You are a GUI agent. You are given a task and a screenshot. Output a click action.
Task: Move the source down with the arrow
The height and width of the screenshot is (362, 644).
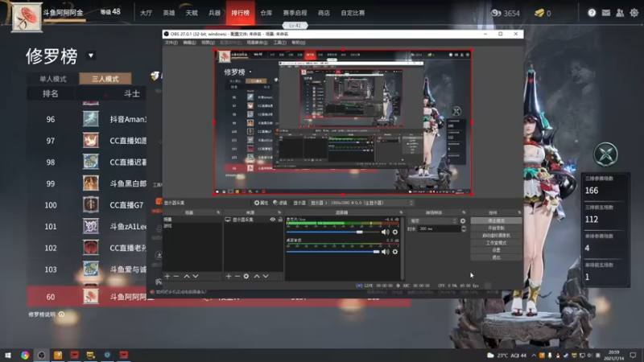(x=266, y=276)
